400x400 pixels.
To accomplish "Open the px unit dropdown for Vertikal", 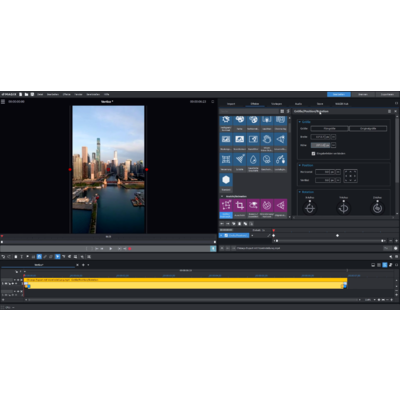I will (x=332, y=180).
